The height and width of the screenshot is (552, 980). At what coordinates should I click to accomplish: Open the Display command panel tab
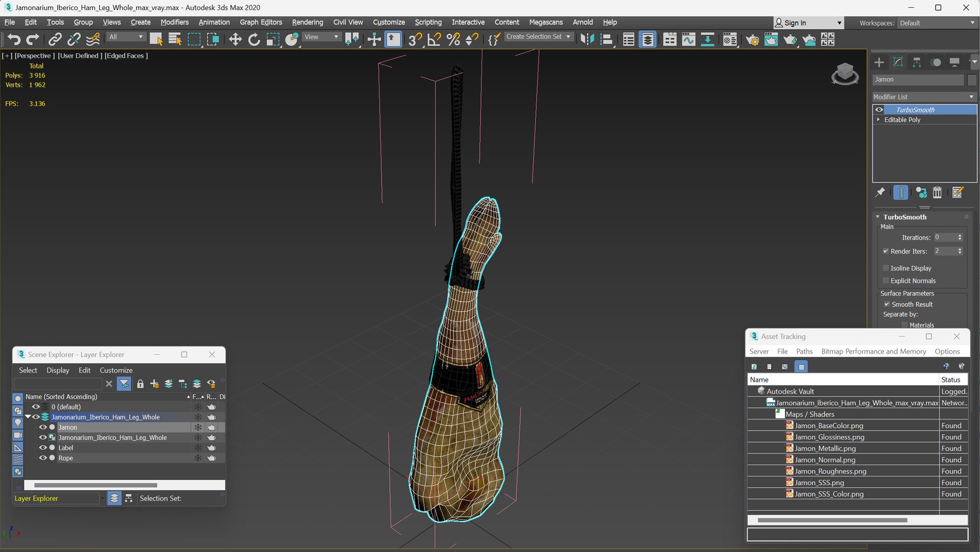click(954, 62)
